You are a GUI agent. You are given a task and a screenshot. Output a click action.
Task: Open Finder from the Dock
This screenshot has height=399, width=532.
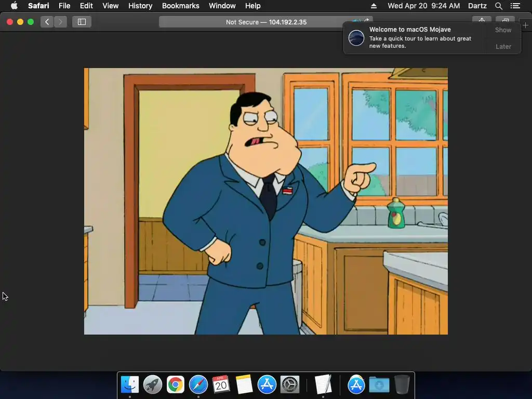[x=129, y=384]
